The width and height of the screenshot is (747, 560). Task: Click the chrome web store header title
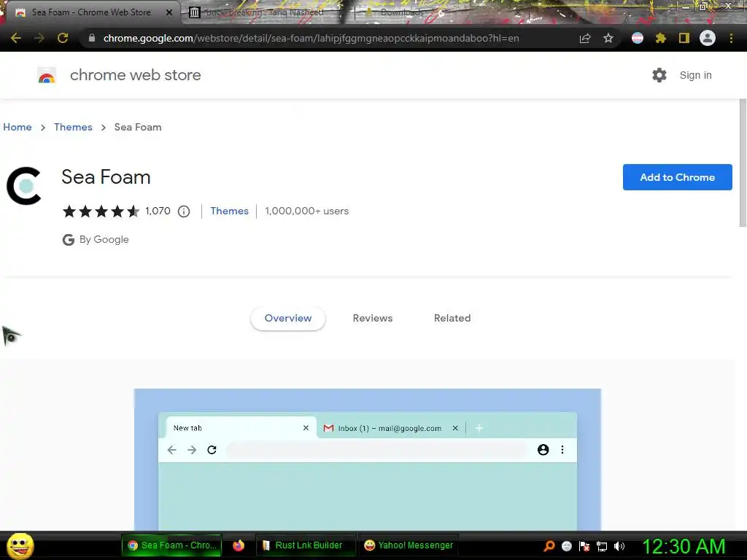point(135,75)
